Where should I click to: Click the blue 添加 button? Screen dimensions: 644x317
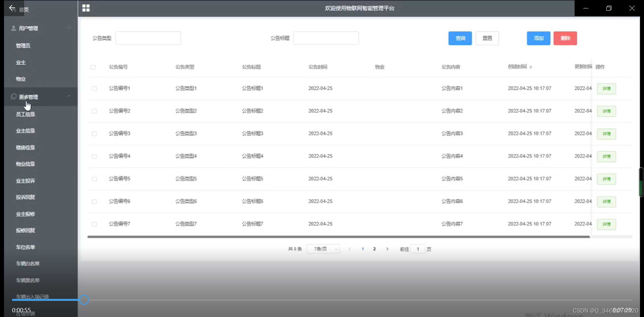click(539, 38)
